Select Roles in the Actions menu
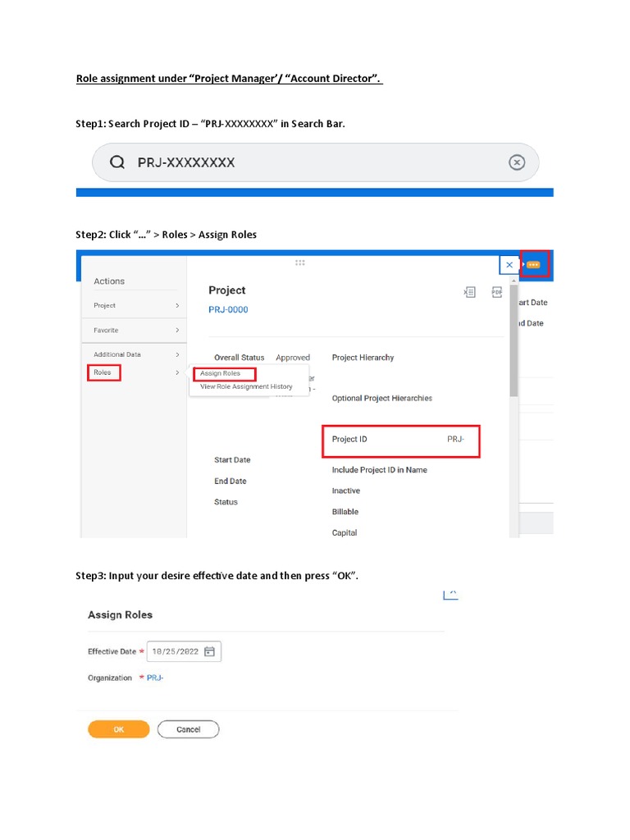Viewport: 630px width, 840px height. point(103,372)
